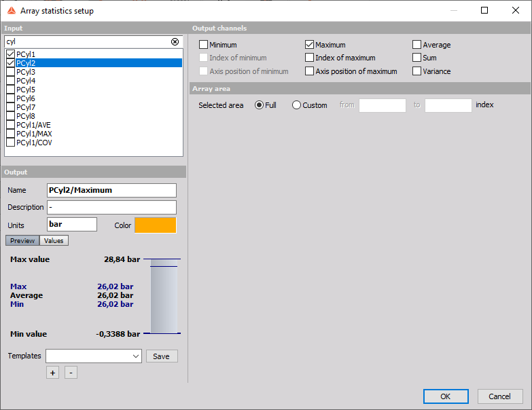Click the Description input field
The height and width of the screenshot is (410, 532).
(111, 207)
